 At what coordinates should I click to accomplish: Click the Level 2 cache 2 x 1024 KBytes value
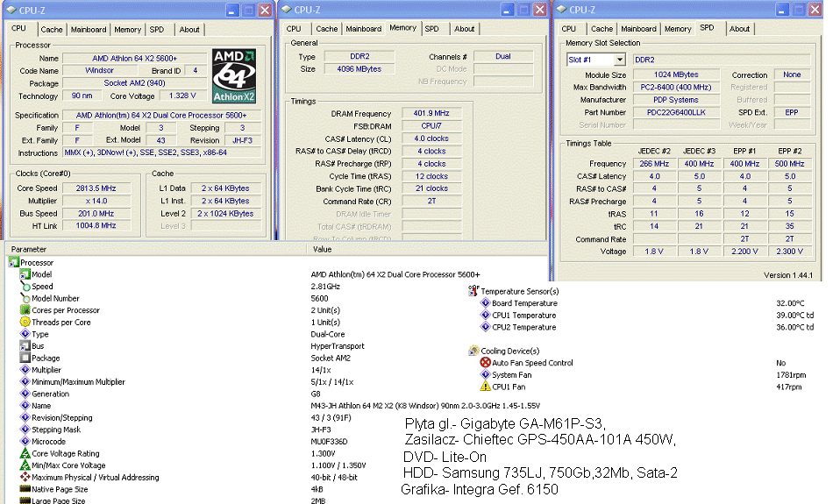[225, 213]
